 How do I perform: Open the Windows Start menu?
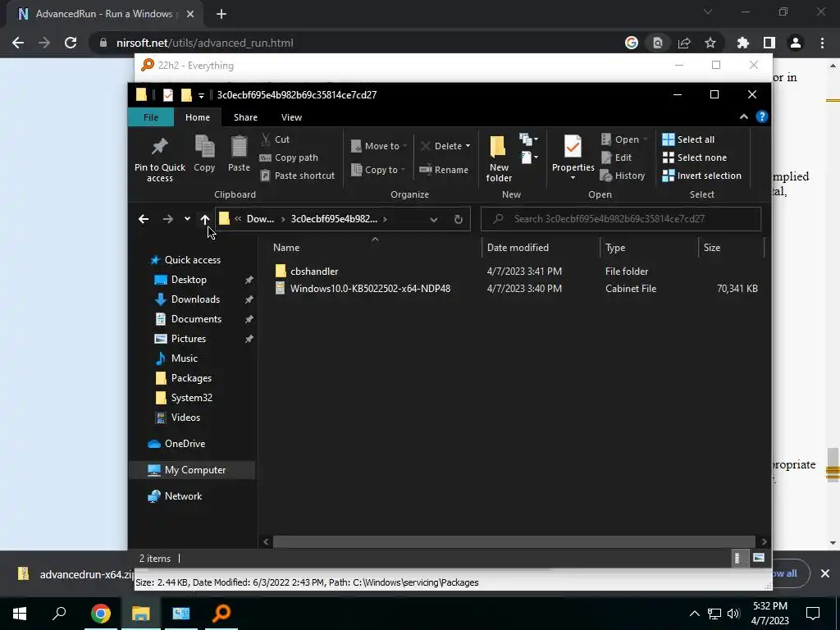20,614
